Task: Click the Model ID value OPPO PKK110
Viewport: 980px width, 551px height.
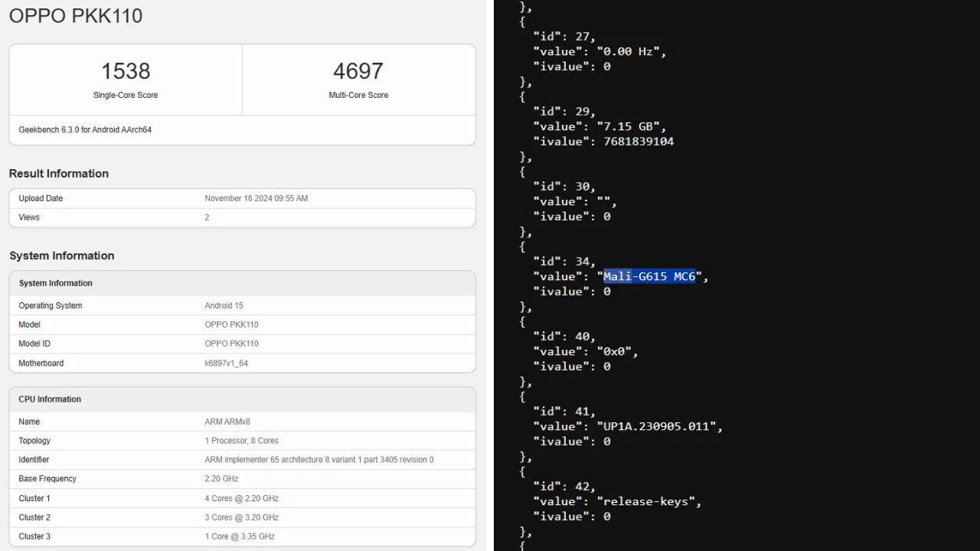Action: (231, 344)
